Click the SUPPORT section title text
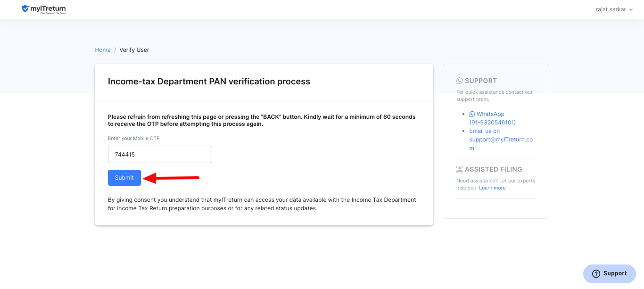This screenshot has width=644, height=289. click(x=481, y=81)
